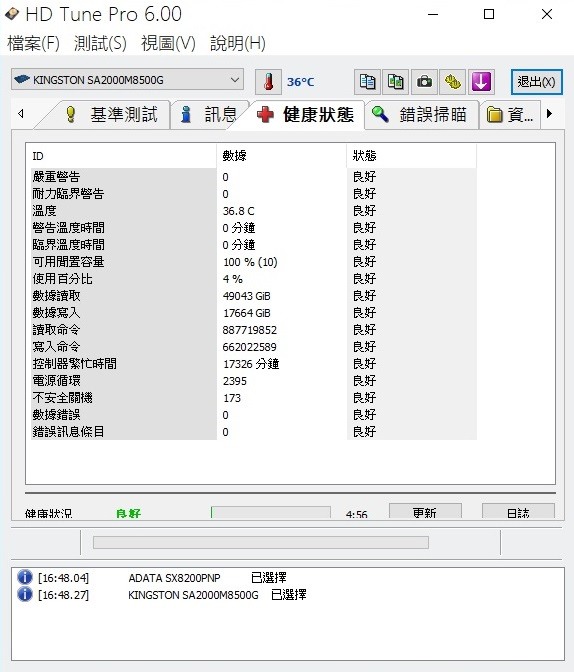Click the 退出(X) button

pyautogui.click(x=536, y=81)
